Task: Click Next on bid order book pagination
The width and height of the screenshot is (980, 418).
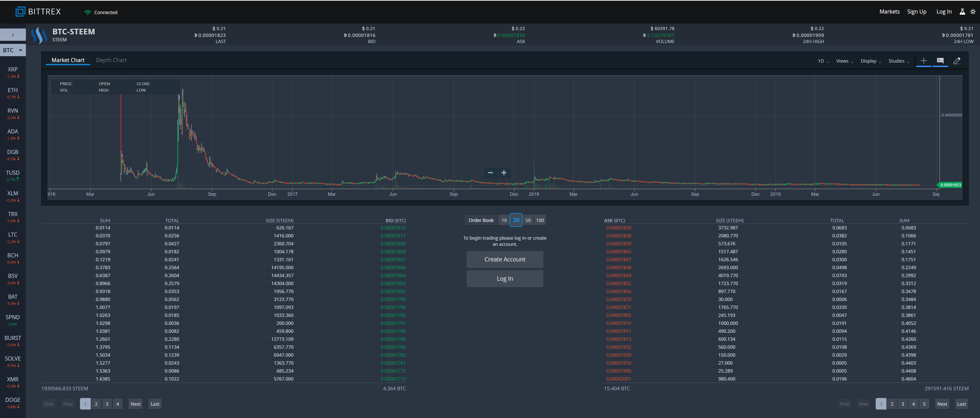Action: coord(135,404)
